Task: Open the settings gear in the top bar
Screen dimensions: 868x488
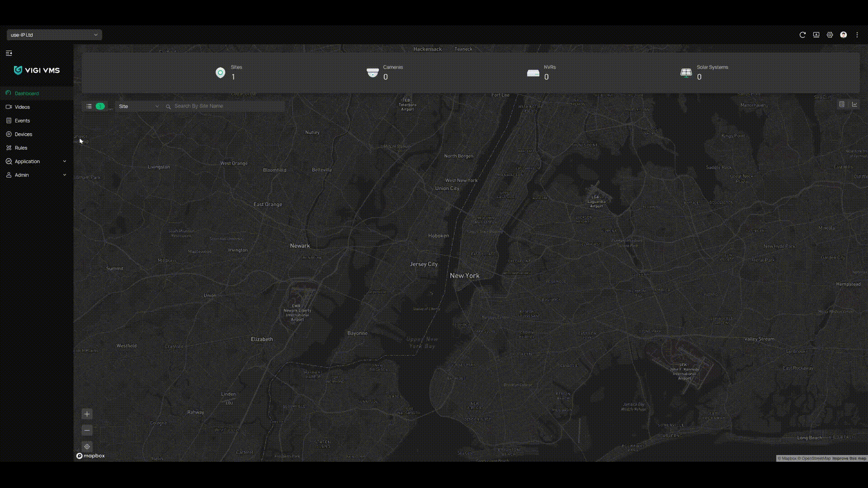Action: coord(830,35)
